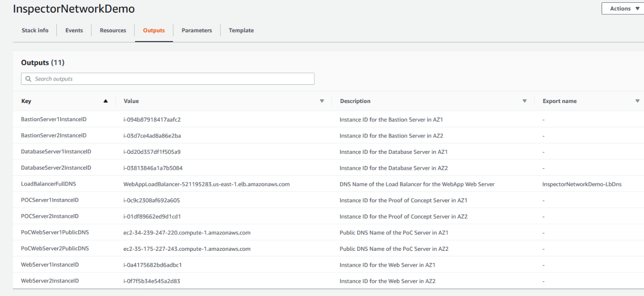Select the LoadBalancerFullDNS key
The width and height of the screenshot is (644, 296).
48,184
